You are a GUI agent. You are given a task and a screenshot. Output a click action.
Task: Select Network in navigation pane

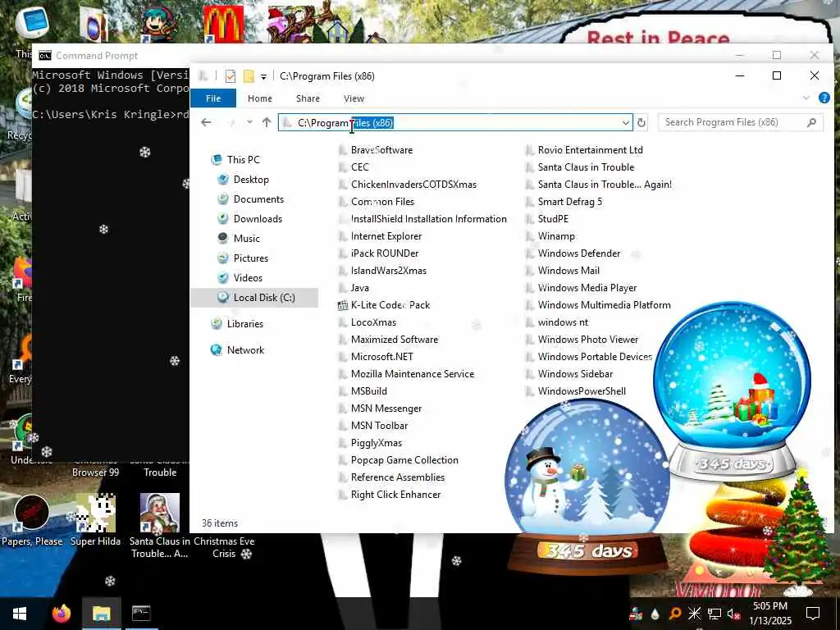[245, 350]
